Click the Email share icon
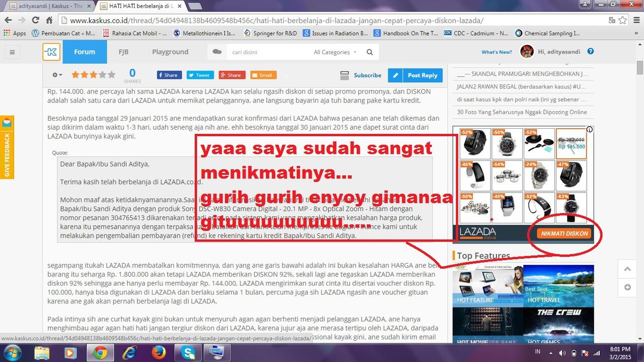 click(x=263, y=74)
